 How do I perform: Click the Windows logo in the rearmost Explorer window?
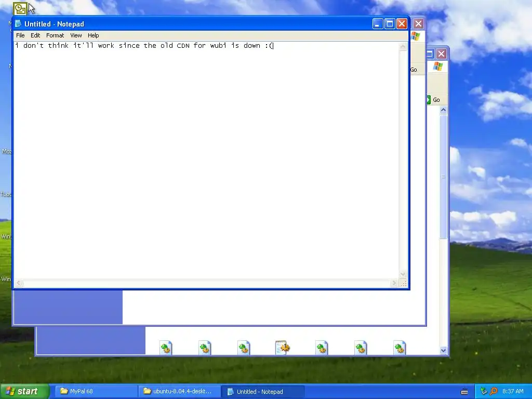coord(438,66)
